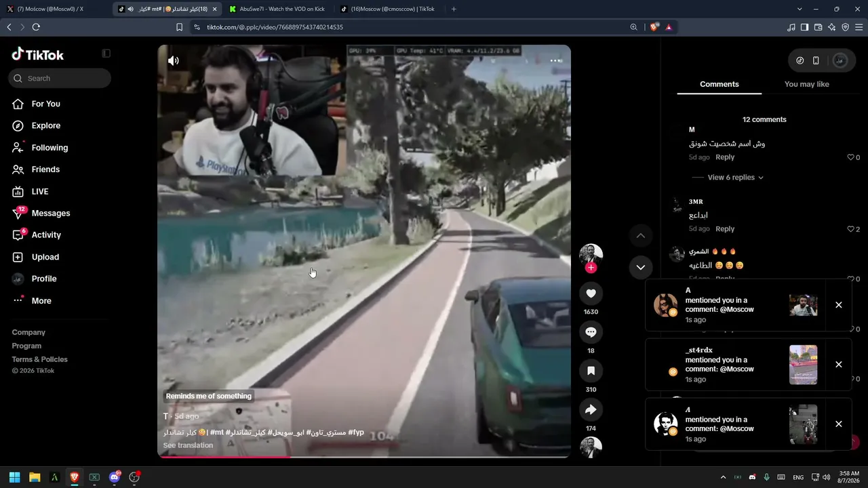Open Brave Shields from the lion icon
The height and width of the screenshot is (488, 868).
654,27
